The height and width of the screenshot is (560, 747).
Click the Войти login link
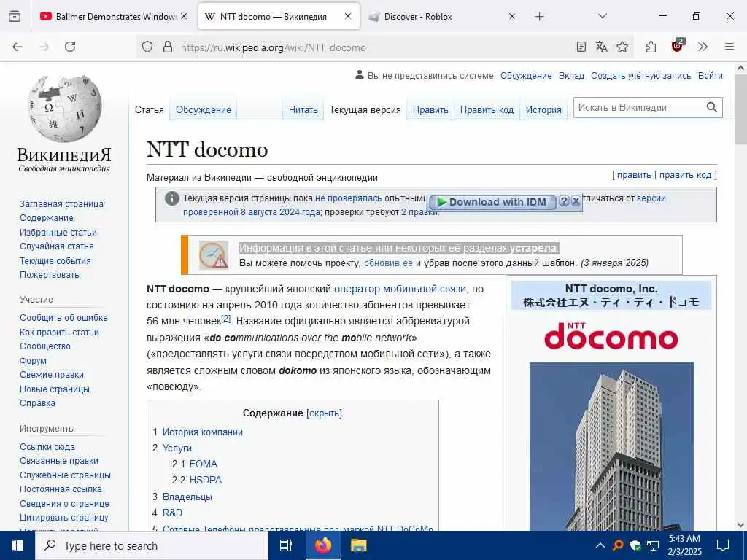(x=710, y=75)
